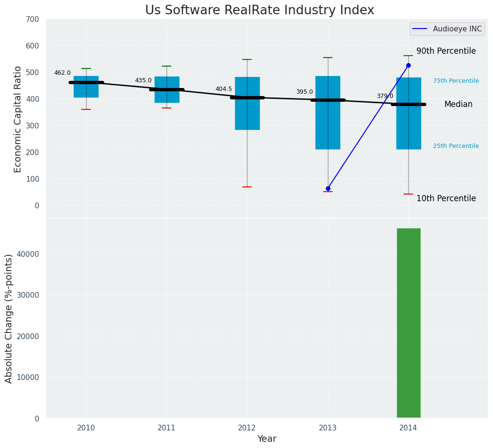Click the Median annotation text
This screenshot has height=448, width=493.
458,104
